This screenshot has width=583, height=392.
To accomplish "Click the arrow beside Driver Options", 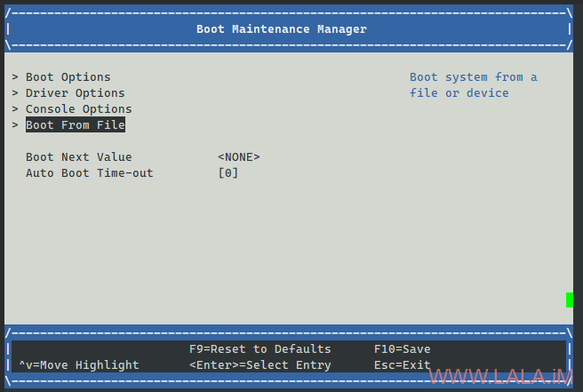I will [15, 93].
